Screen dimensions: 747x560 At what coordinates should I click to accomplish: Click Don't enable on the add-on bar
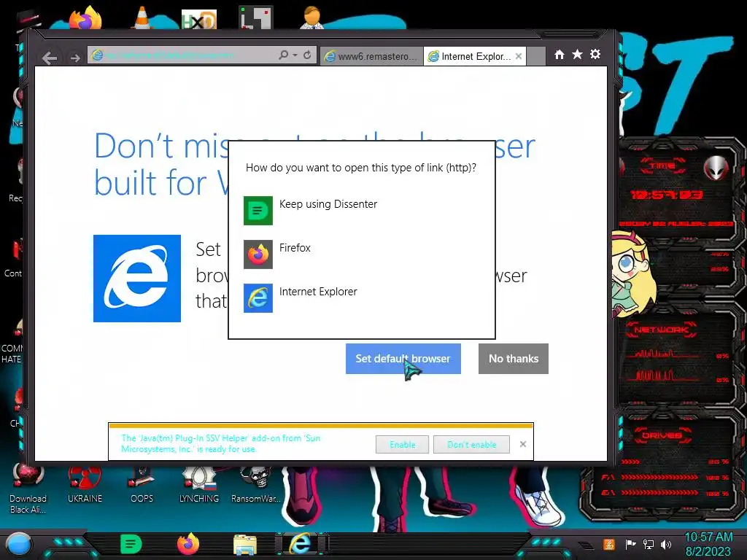pyautogui.click(x=472, y=444)
